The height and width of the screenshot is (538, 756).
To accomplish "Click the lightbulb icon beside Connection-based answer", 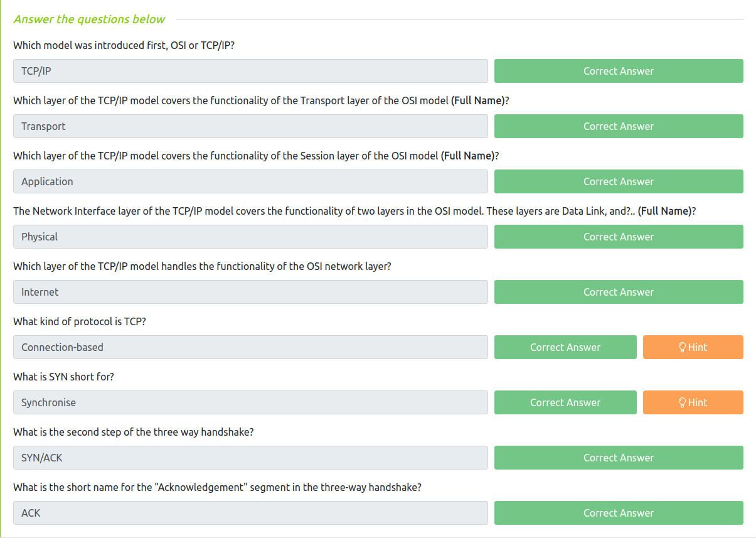I will click(683, 347).
